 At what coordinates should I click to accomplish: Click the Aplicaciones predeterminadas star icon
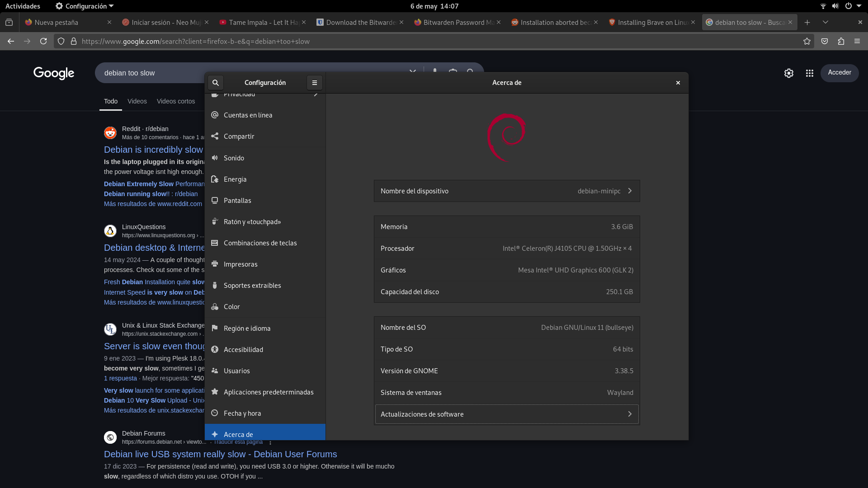(215, 392)
